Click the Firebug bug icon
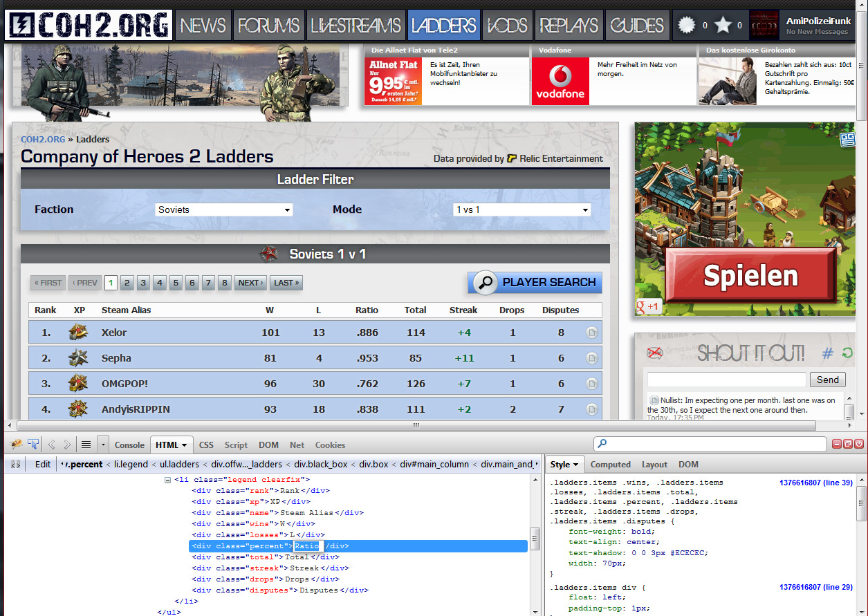 pyautogui.click(x=16, y=445)
